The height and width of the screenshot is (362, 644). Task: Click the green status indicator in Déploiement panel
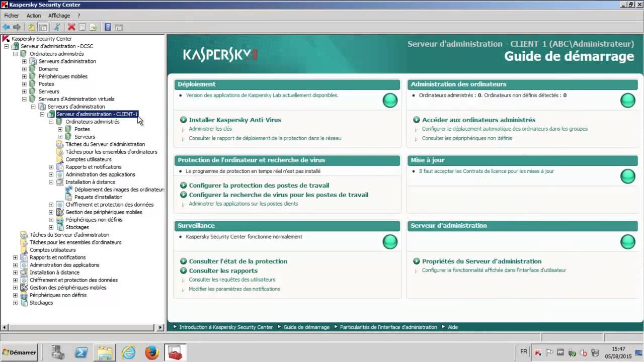tap(390, 101)
